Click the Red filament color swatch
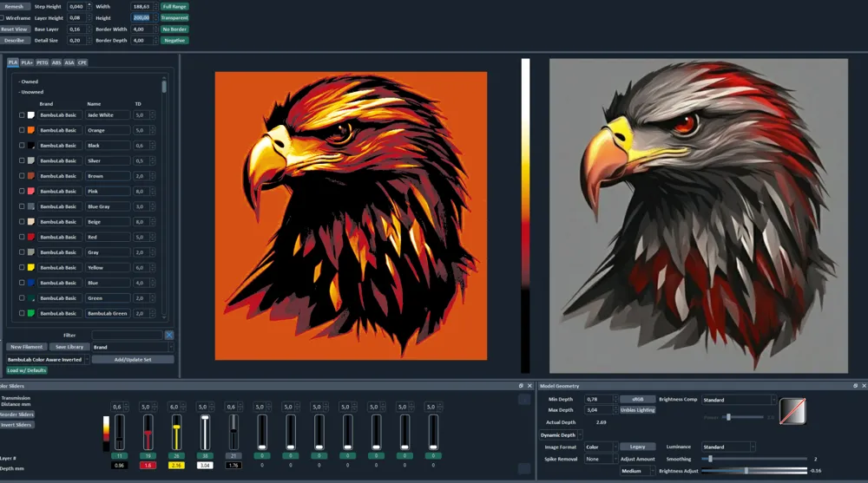Screen dimensions: 868x483 pyautogui.click(x=31, y=237)
